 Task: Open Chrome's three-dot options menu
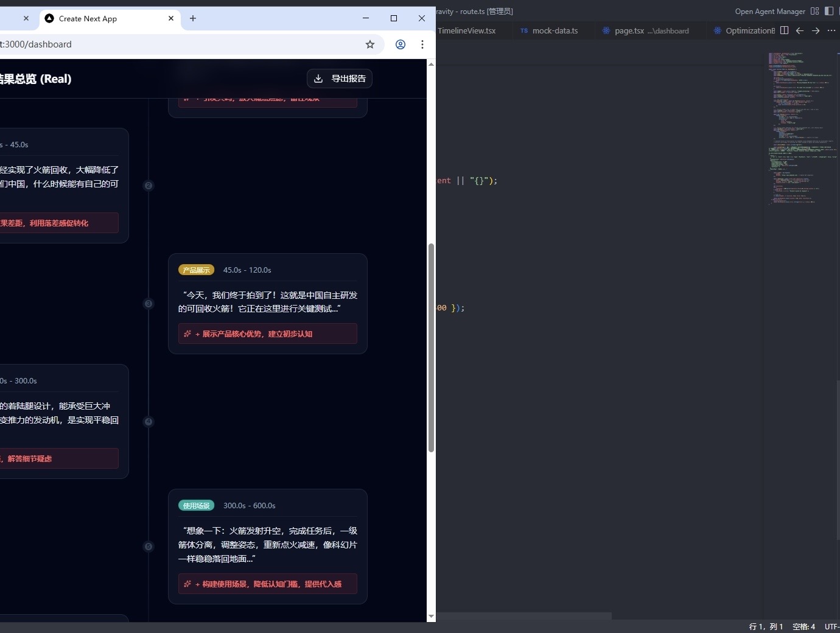[422, 44]
